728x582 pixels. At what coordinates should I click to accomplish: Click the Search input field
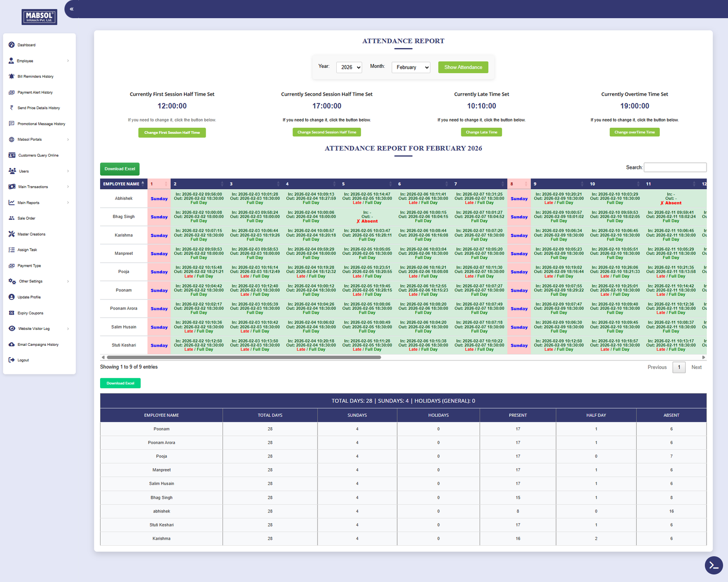coord(675,167)
